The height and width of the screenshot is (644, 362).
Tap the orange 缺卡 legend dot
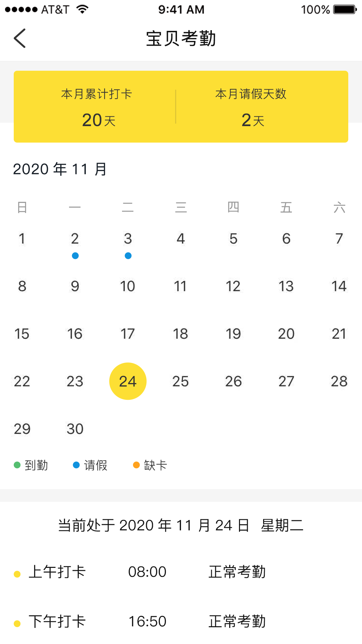(137, 465)
